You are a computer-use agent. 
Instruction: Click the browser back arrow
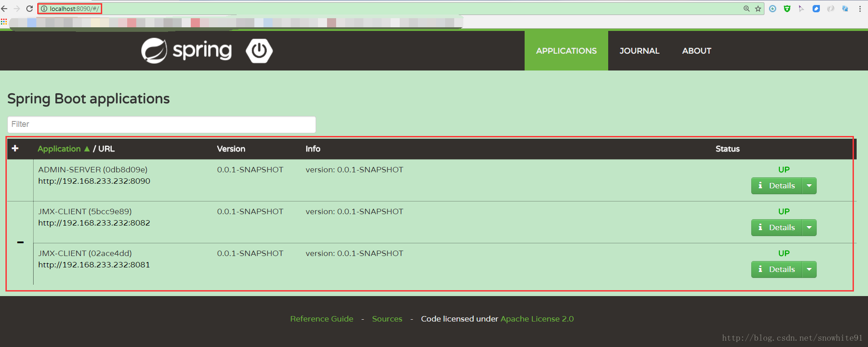[x=5, y=9]
